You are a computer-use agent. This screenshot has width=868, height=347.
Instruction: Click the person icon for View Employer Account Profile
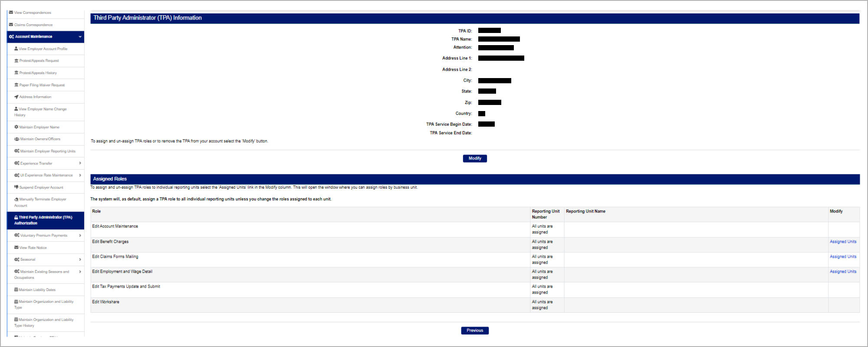coord(16,49)
